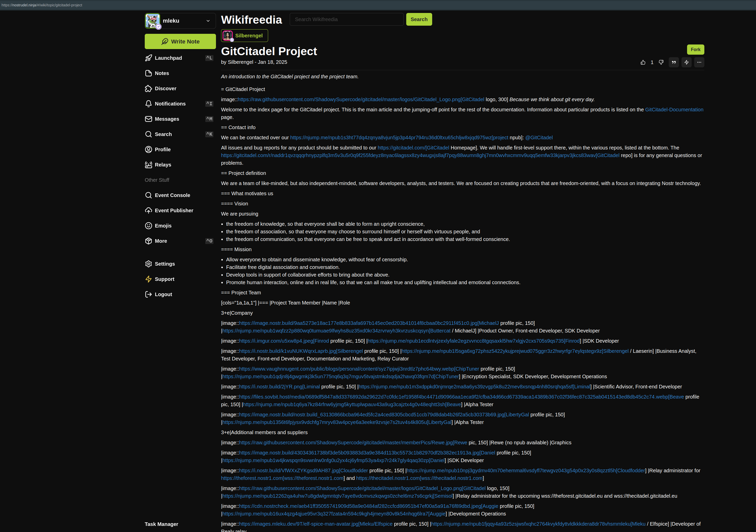
Task: Open the Auggie nostrcheck picture link
Action: [368, 506]
